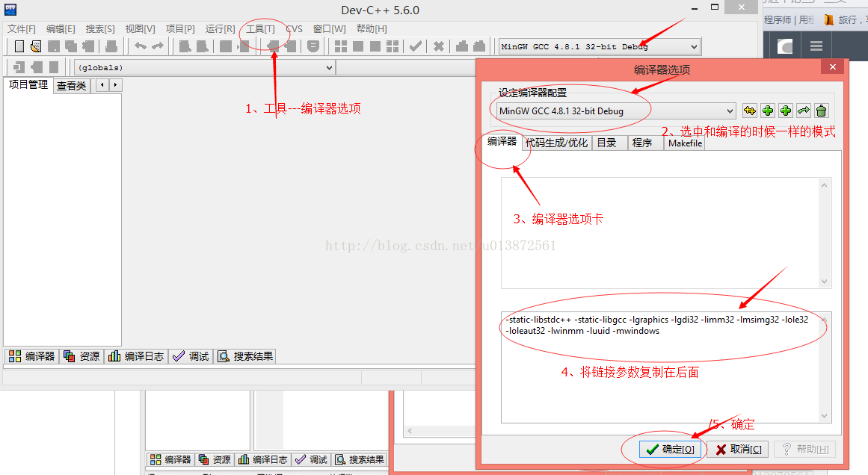868x475 pixels.
Task: Open the compiler configuration combo box in dialog
Action: (615, 111)
